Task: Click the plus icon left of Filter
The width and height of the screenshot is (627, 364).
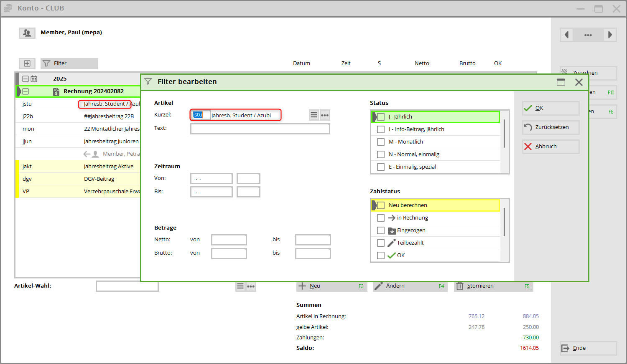Action: pyautogui.click(x=27, y=63)
